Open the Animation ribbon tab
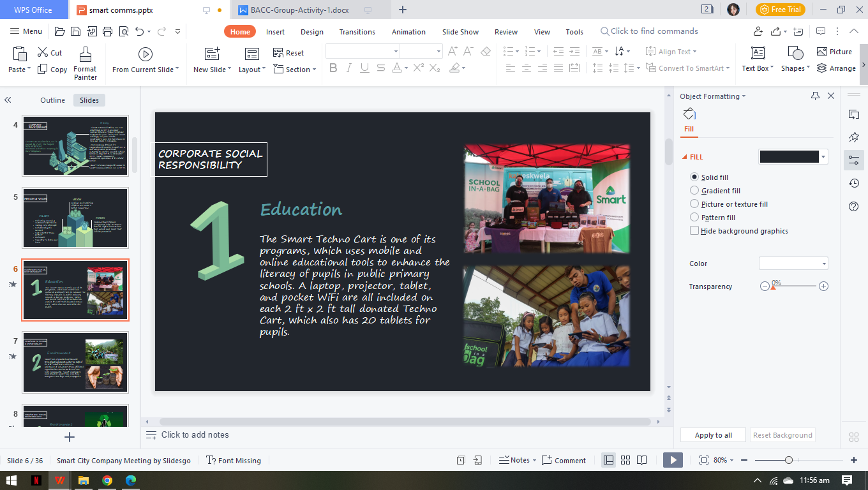The width and height of the screenshot is (868, 490). (408, 32)
